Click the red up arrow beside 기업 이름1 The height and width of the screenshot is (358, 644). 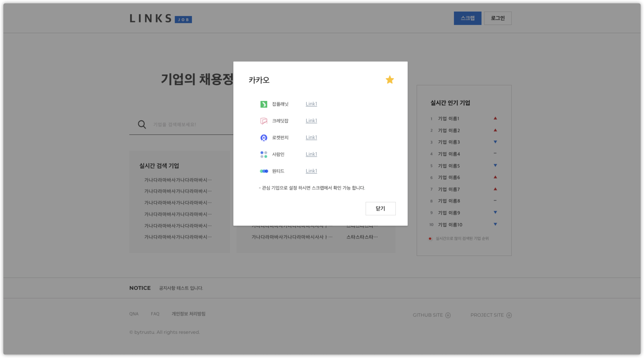pyautogui.click(x=495, y=118)
